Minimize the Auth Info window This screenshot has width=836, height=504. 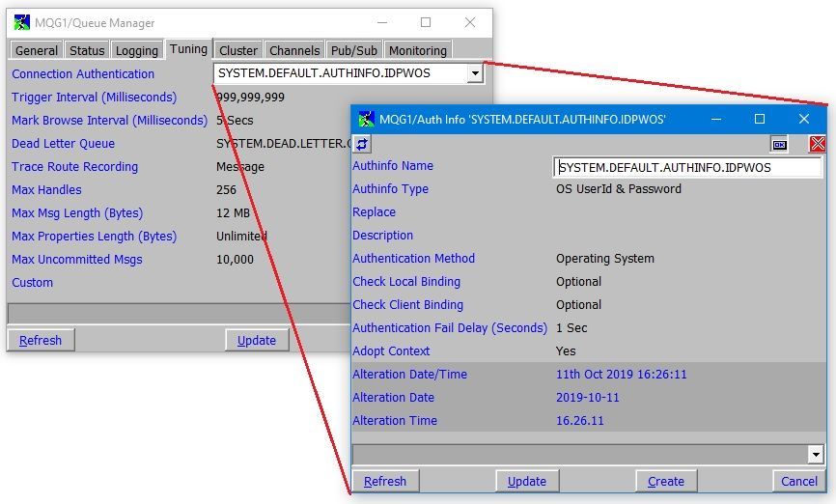[716, 119]
